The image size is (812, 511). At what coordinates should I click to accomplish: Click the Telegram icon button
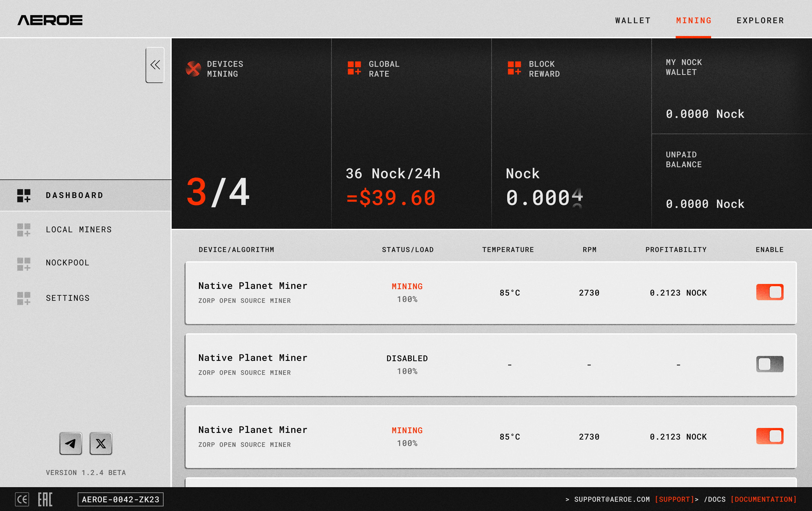point(70,443)
